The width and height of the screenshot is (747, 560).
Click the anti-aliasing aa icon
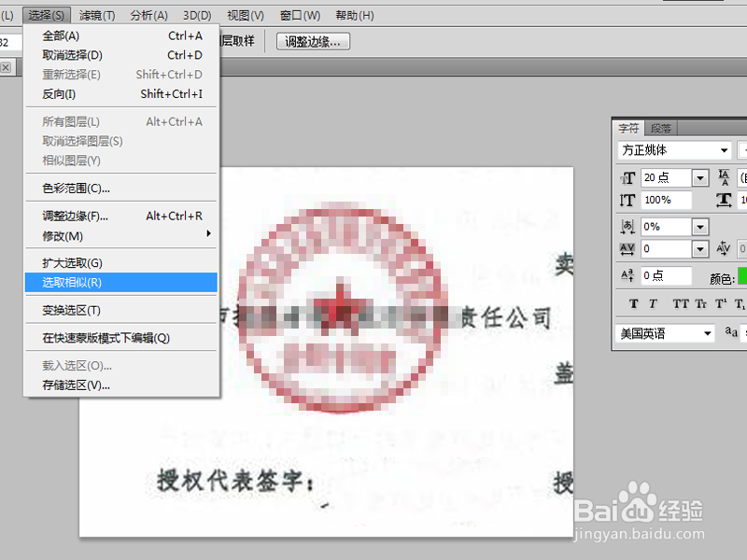(731, 331)
